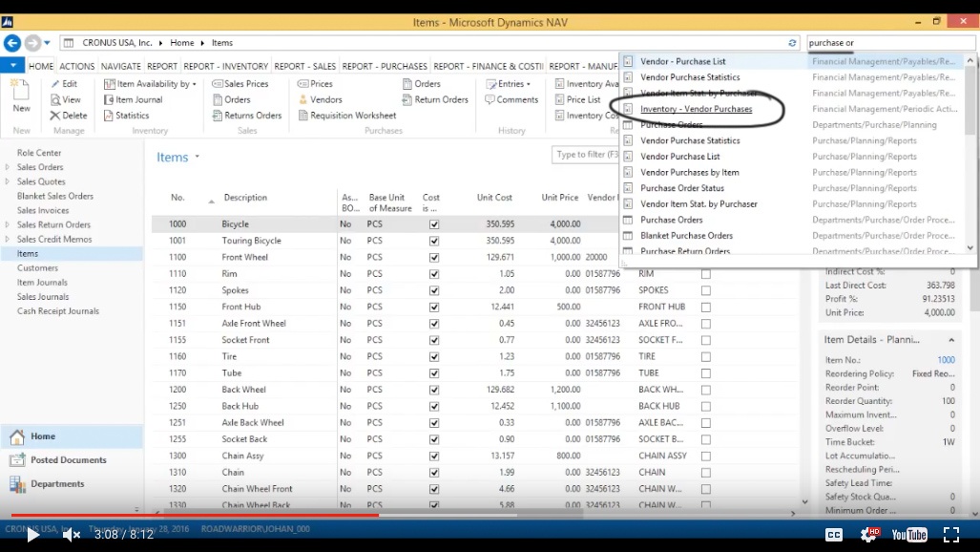
Task: Expand the Sales Quotes tree node
Action: click(8, 181)
